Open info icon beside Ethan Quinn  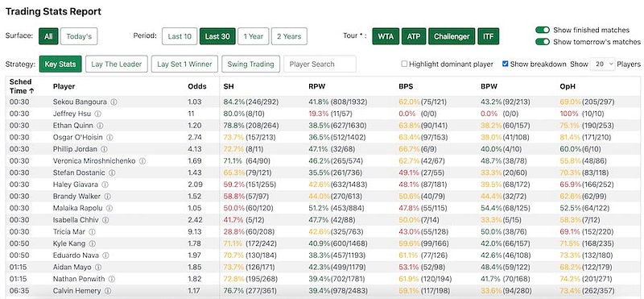tap(100, 126)
